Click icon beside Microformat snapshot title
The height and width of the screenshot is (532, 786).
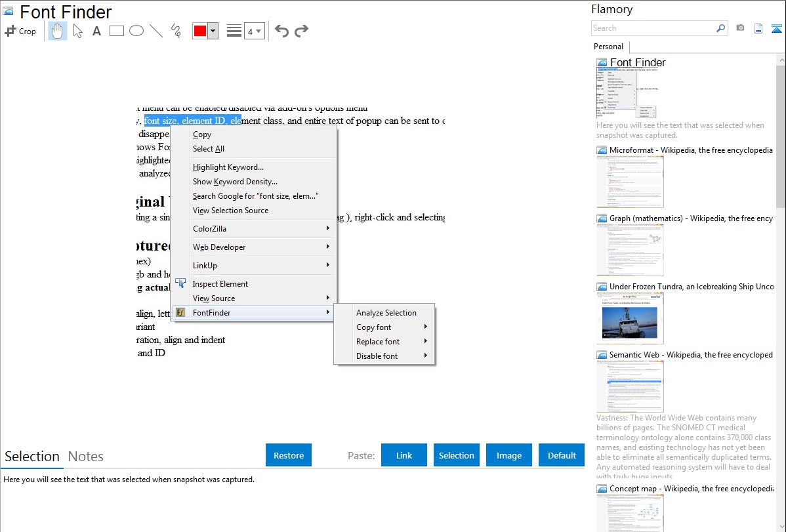point(602,150)
